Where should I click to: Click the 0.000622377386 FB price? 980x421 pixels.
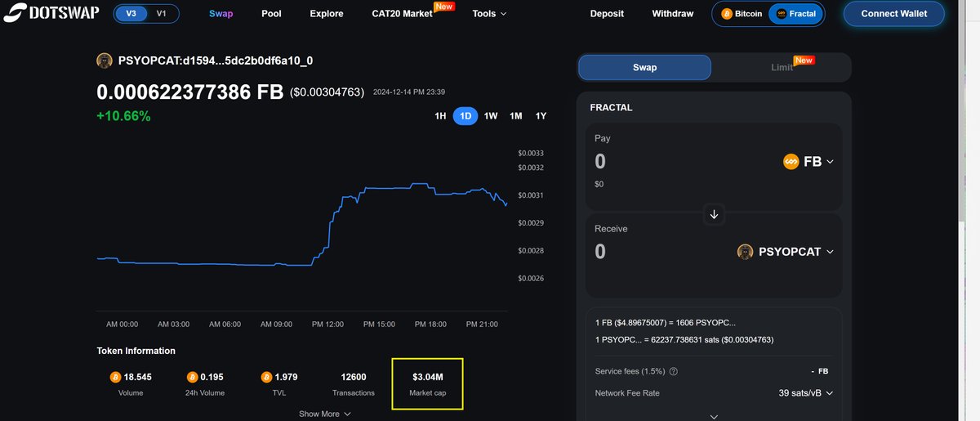point(190,92)
